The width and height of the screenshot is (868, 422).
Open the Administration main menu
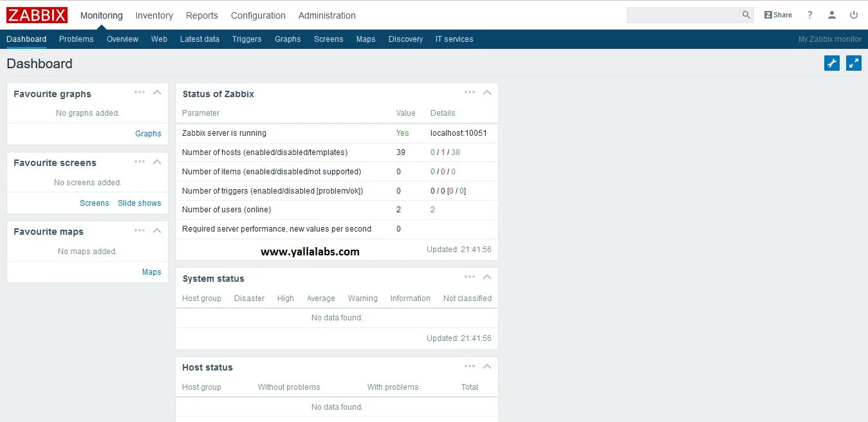coord(327,15)
